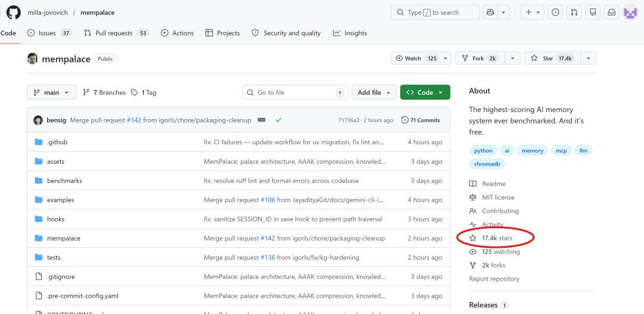Click the GitHub logo icon

(x=13, y=13)
